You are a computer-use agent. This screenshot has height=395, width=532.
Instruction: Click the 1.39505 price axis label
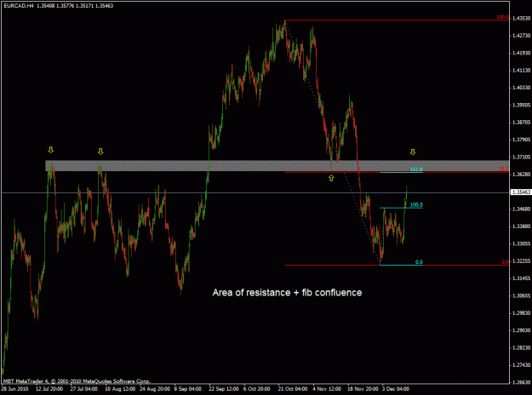click(x=521, y=105)
